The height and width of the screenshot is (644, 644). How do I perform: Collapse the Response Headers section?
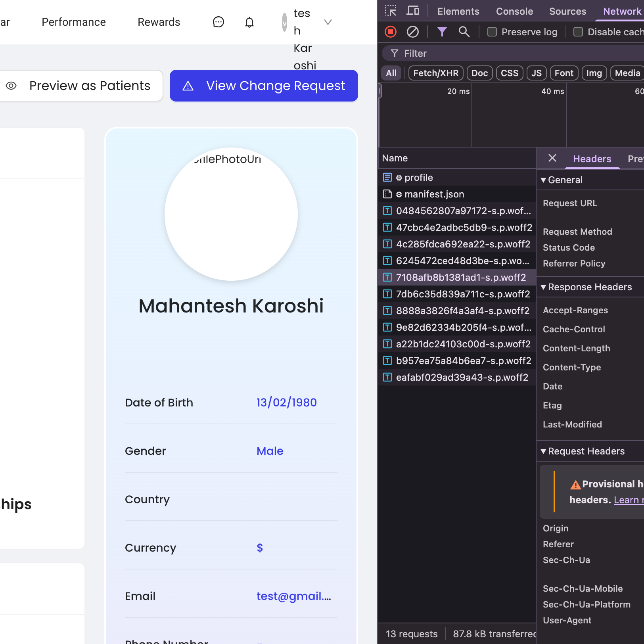(544, 287)
